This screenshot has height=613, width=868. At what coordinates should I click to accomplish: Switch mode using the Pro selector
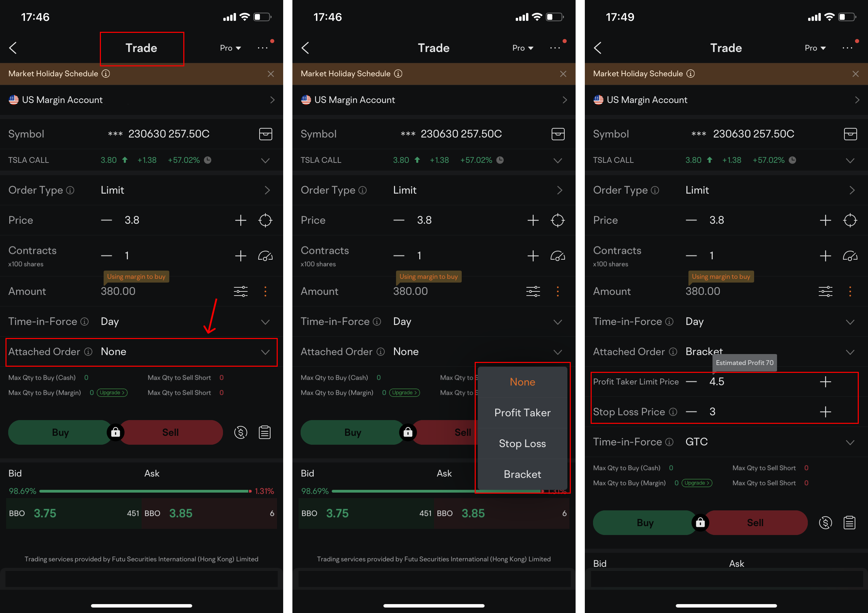(230, 48)
